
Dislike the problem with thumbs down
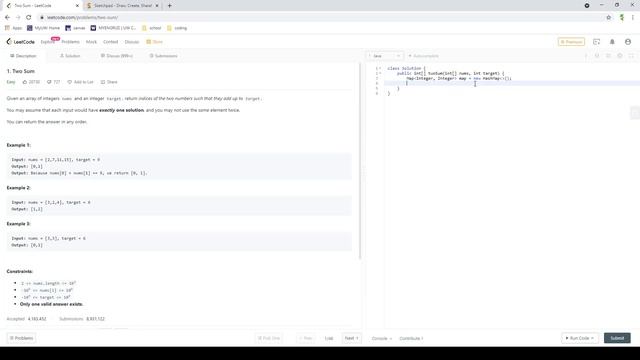53,82
